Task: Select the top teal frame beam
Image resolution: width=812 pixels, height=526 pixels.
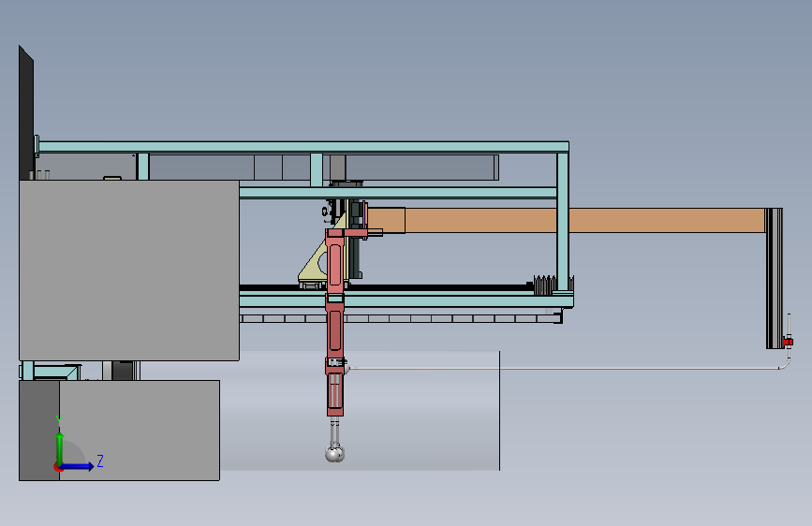Action: tap(303, 147)
